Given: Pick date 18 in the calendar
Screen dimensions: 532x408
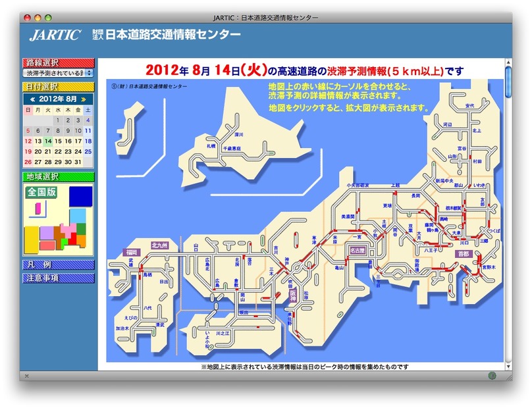Looking at the screenshot, I should pyautogui.click(x=88, y=141).
